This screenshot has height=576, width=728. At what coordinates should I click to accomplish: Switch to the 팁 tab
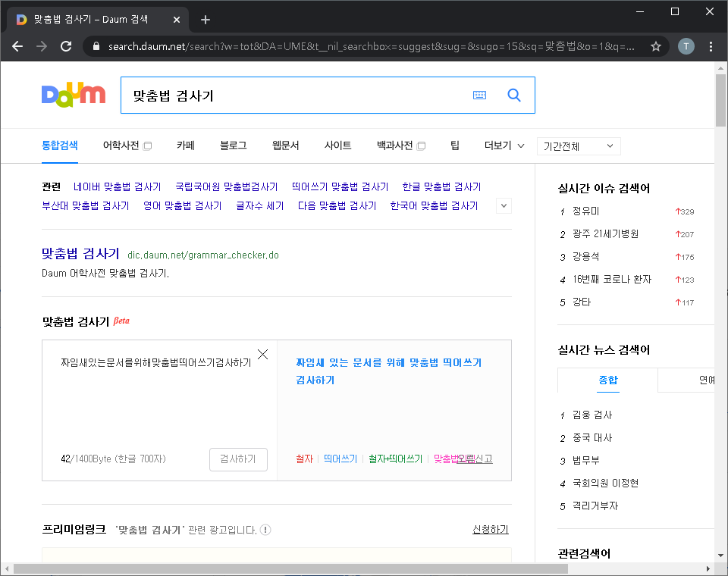[455, 146]
